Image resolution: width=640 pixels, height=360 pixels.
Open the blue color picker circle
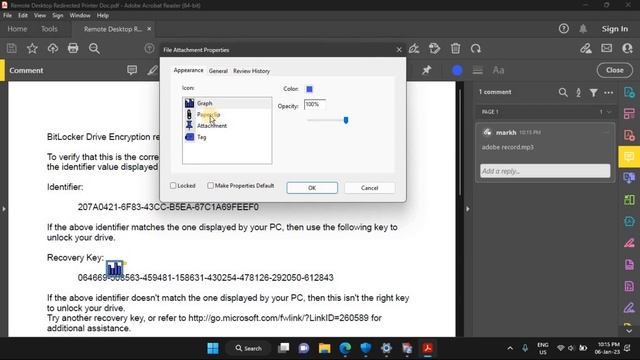click(457, 70)
